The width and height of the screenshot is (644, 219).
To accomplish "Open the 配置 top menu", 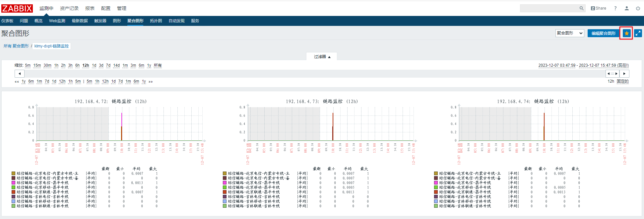I will click(105, 8).
